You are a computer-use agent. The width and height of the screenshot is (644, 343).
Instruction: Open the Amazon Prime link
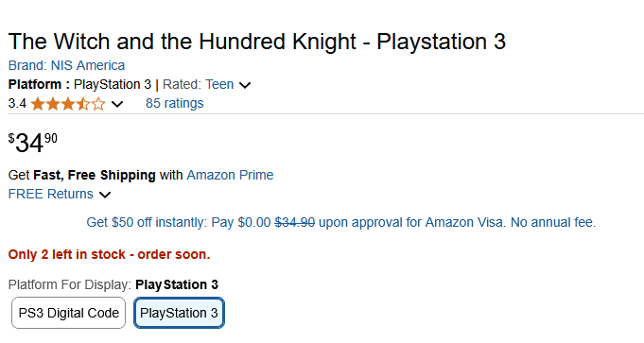[230, 175]
